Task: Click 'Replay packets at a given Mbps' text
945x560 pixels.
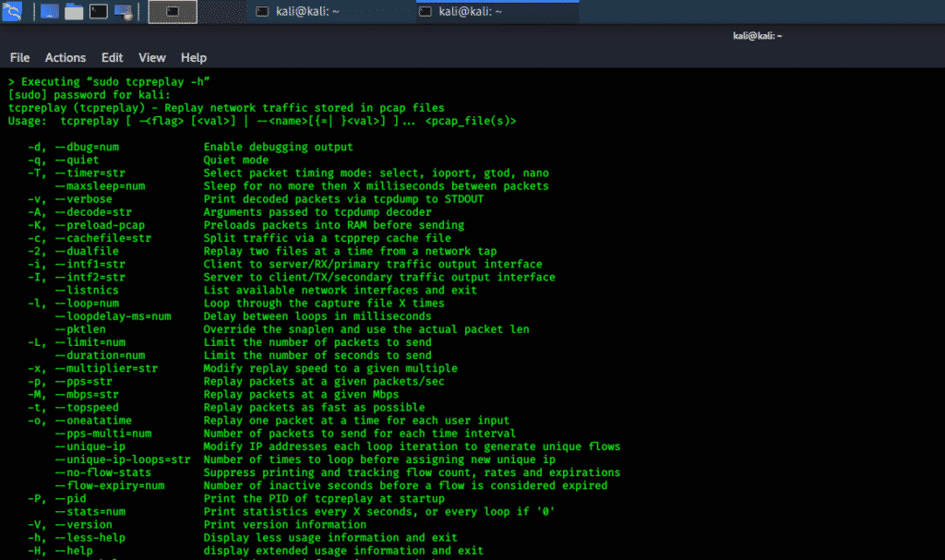Action: (301, 394)
